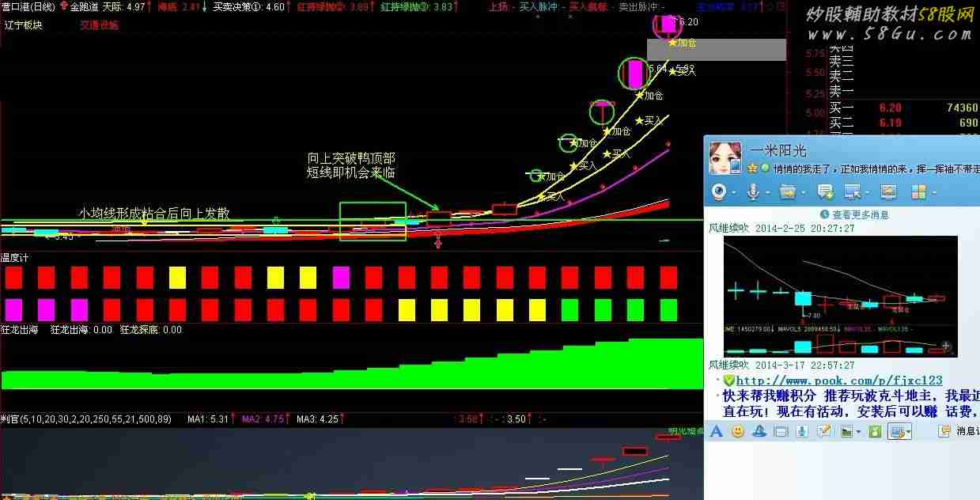Image resolution: width=980 pixels, height=500 pixels.
Task: Click the MA1: 5.31 value
Action: [209, 419]
